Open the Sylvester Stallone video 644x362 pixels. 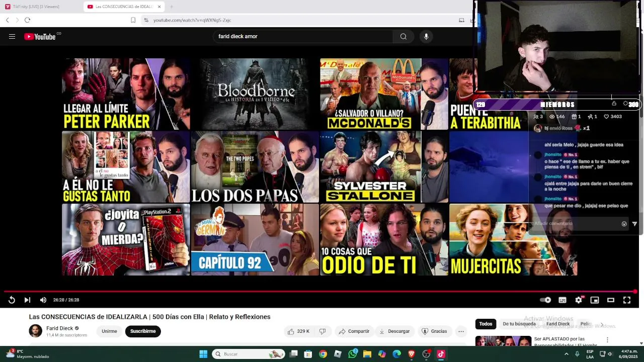coord(384,167)
